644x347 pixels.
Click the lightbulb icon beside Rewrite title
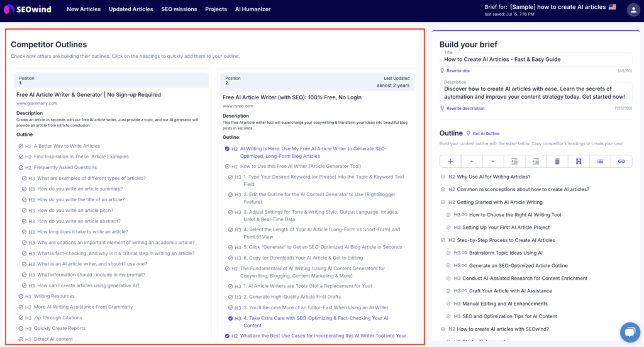[442, 70]
